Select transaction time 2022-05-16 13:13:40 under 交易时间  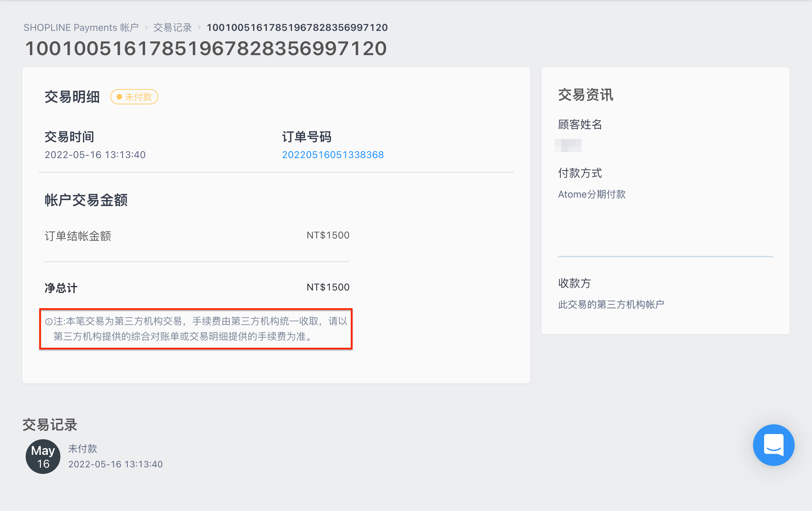[x=95, y=155]
